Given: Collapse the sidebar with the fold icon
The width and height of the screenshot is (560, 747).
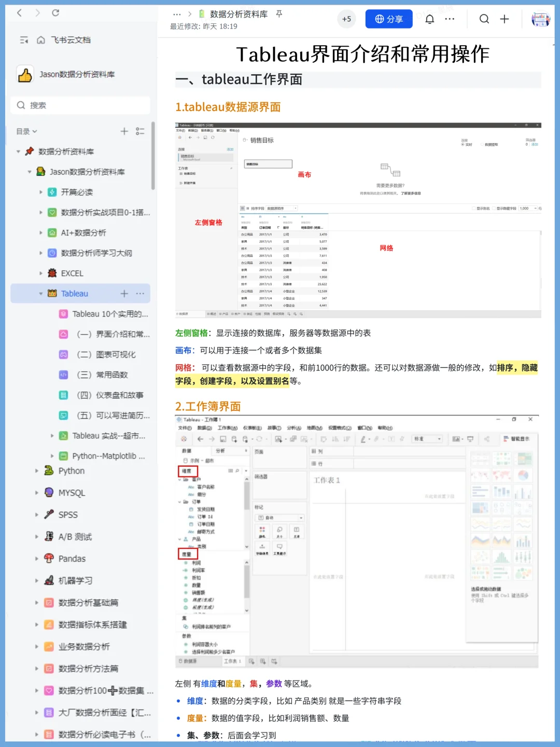Looking at the screenshot, I should 24,40.
